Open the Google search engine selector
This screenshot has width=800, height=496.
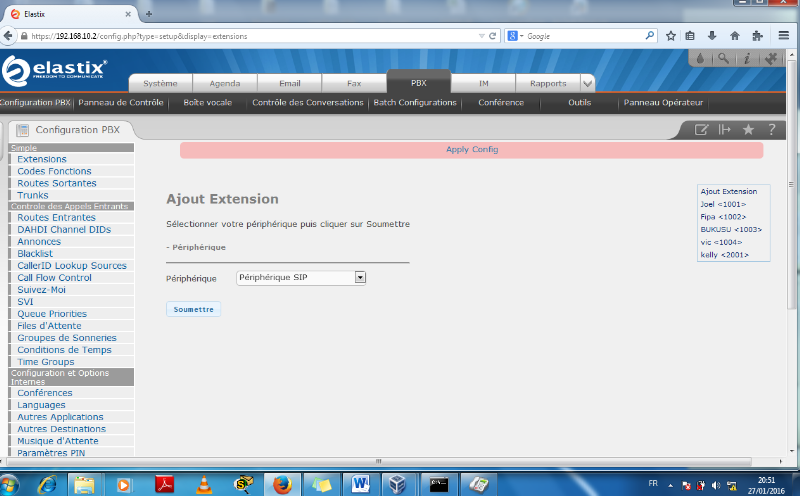(x=515, y=35)
